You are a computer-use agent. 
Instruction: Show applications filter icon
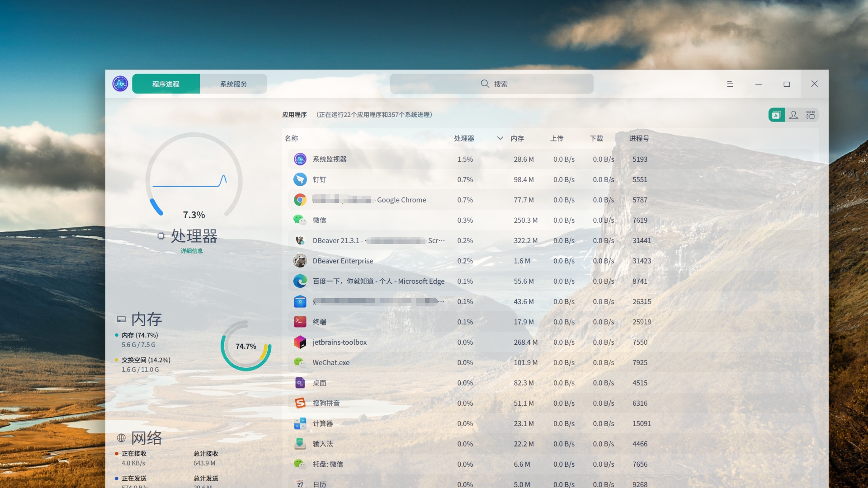click(776, 115)
